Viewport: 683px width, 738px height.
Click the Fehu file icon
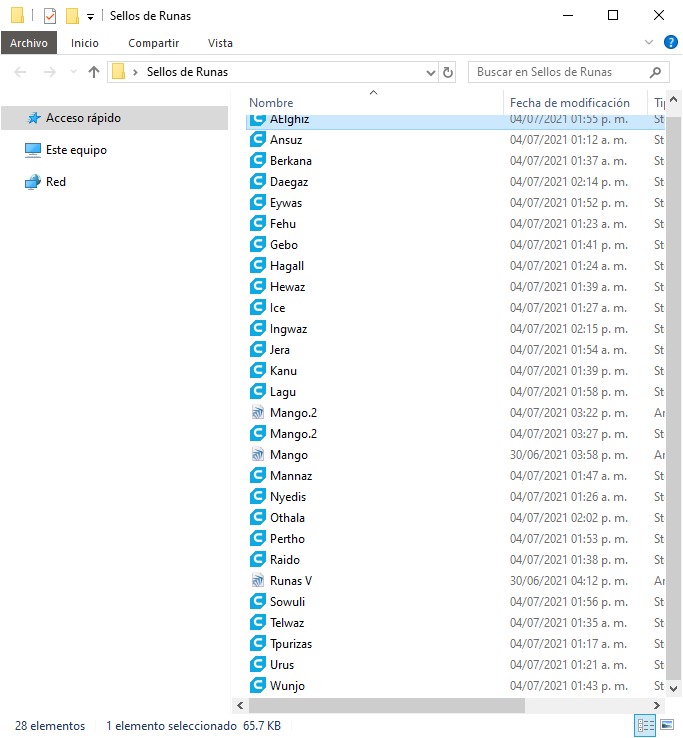point(257,223)
